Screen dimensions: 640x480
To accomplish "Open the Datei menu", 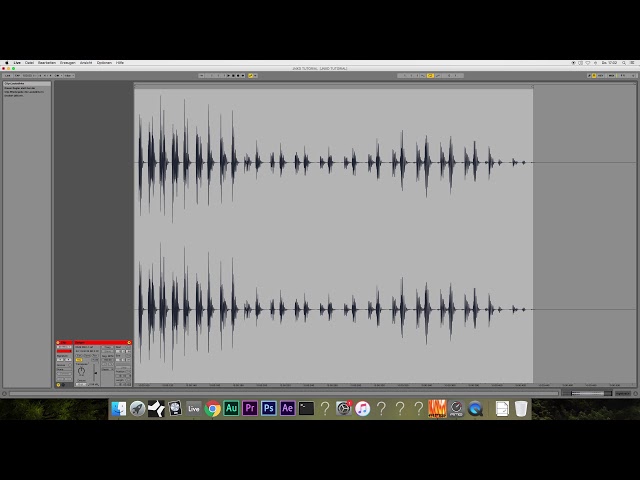I will pyautogui.click(x=29, y=63).
